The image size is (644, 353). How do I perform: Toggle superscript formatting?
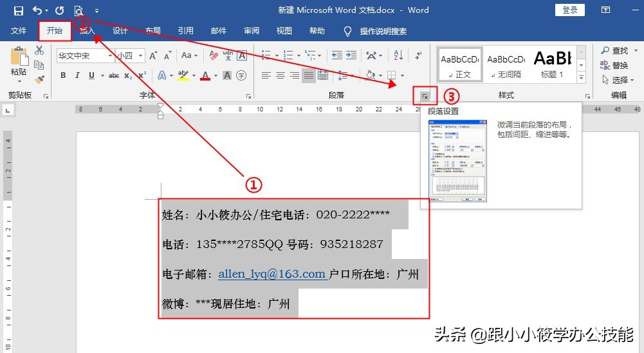142,75
